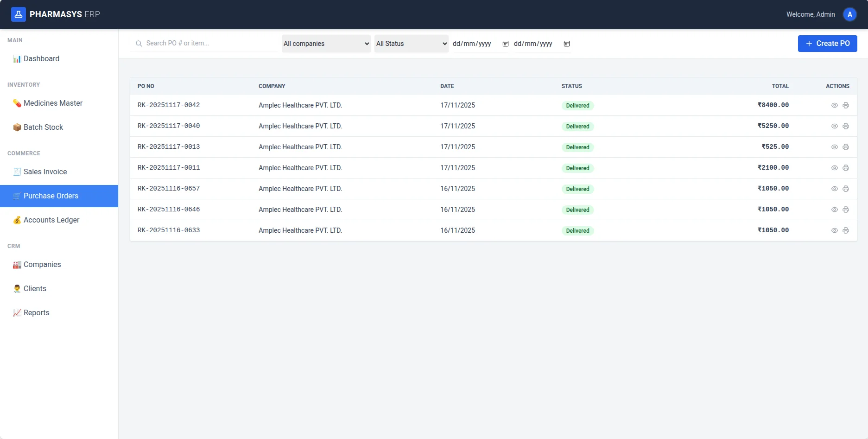Go to Dashboard in sidebar
Viewport: 868px width, 439px height.
[59, 59]
